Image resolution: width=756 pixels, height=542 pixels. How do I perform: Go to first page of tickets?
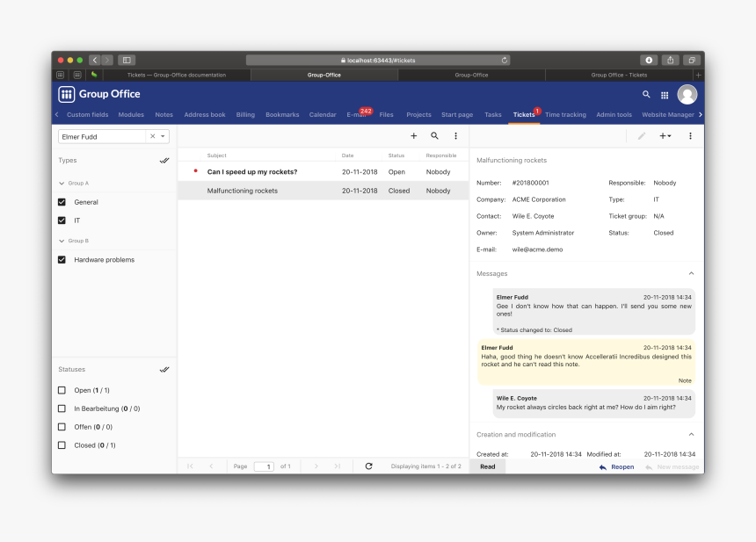point(190,466)
